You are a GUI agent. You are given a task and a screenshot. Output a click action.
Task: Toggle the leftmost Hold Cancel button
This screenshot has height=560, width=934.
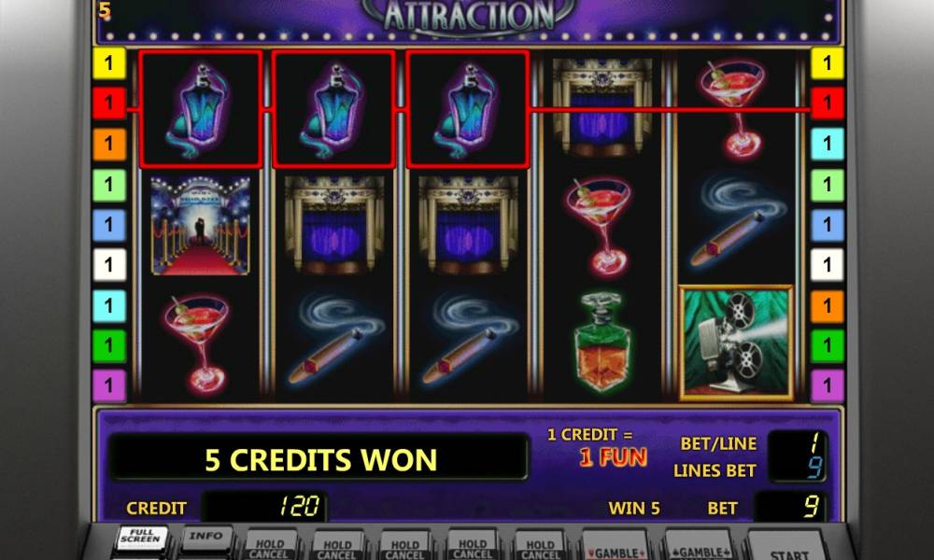click(x=270, y=546)
